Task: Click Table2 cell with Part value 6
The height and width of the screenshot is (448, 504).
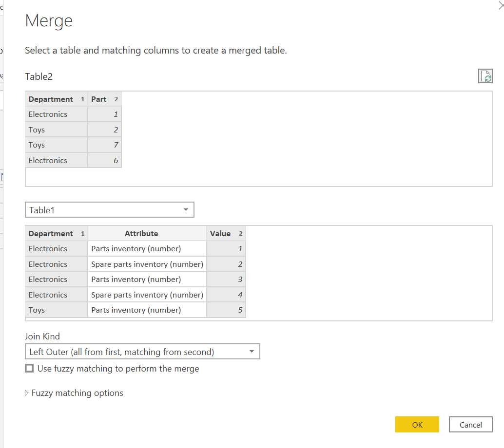Action: tap(104, 160)
